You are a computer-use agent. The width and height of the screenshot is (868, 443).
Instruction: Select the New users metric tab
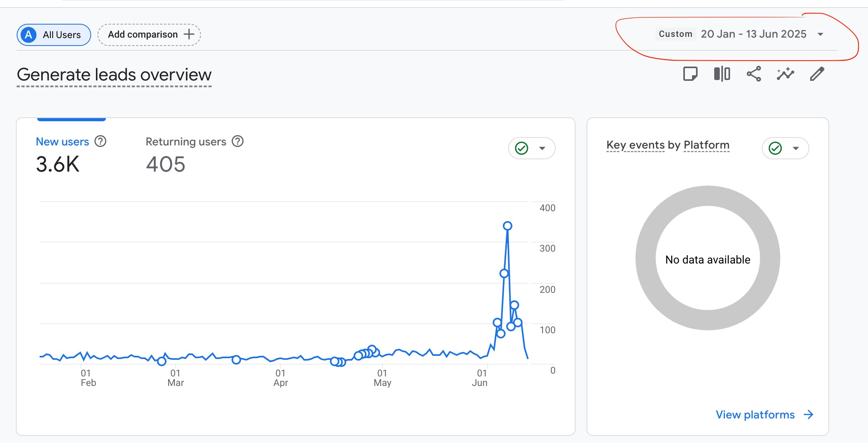[62, 142]
